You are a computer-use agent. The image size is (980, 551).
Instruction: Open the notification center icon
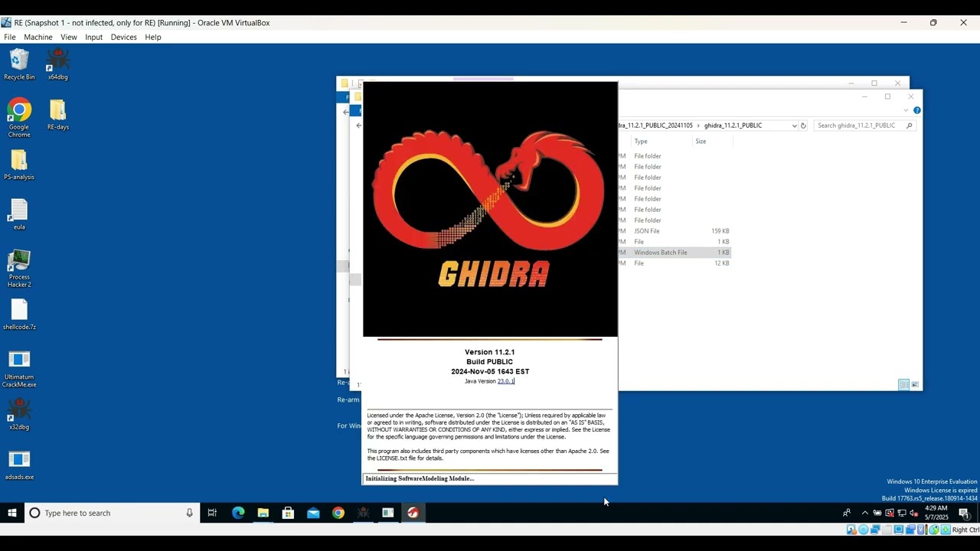point(964,513)
